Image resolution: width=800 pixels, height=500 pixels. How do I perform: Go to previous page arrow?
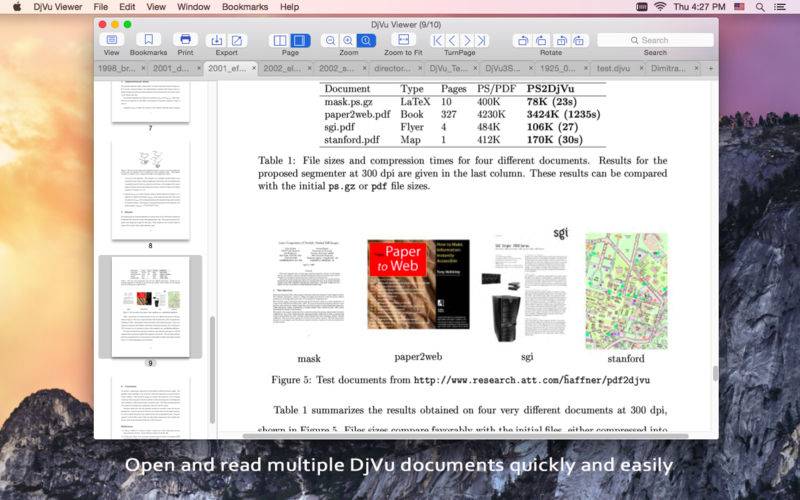452,40
